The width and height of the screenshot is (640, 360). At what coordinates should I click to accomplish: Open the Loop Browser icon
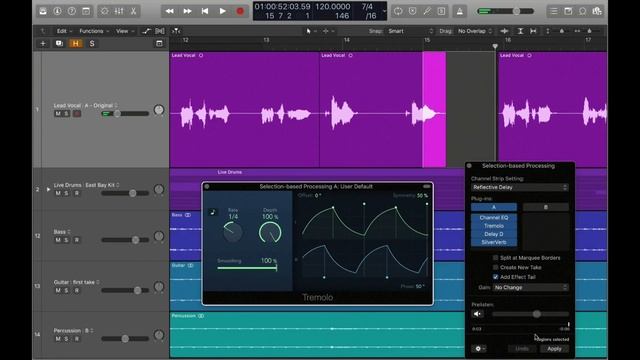[582, 11]
